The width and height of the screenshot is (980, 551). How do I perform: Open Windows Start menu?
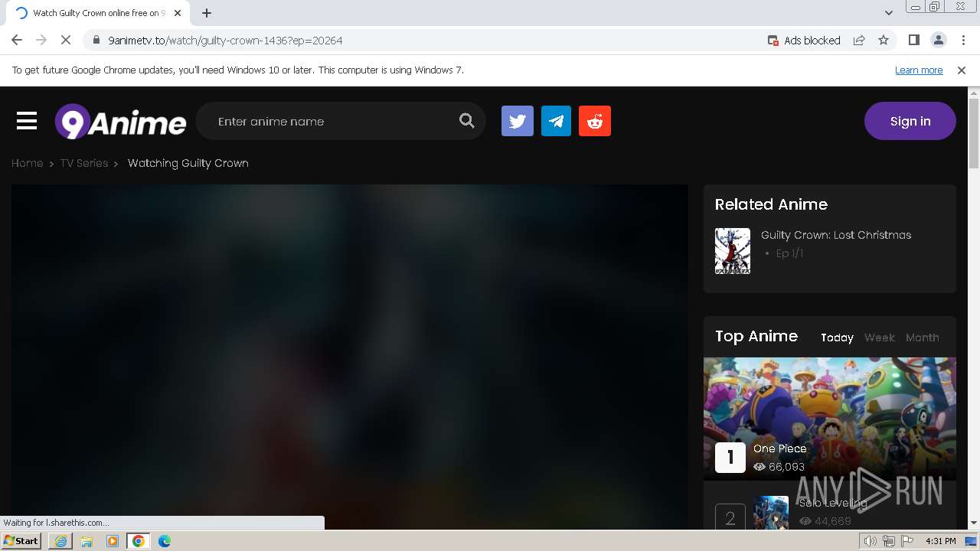[21, 541]
